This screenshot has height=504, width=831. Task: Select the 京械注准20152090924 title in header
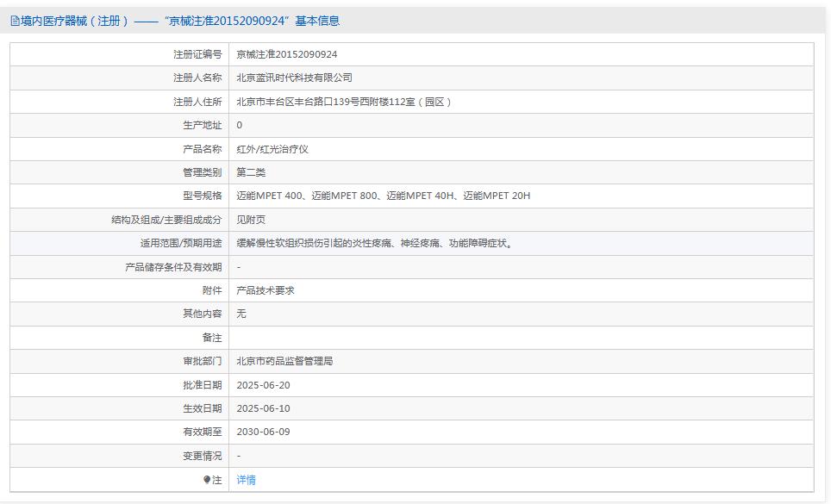pyautogui.click(x=227, y=20)
